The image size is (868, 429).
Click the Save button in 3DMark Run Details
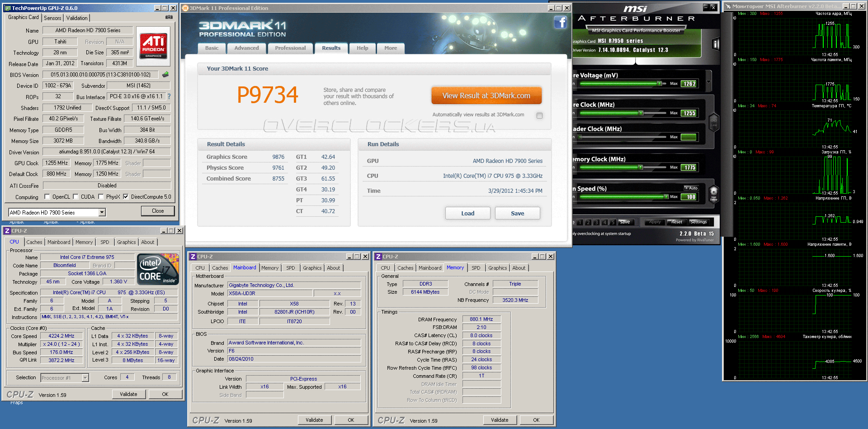[x=518, y=213]
